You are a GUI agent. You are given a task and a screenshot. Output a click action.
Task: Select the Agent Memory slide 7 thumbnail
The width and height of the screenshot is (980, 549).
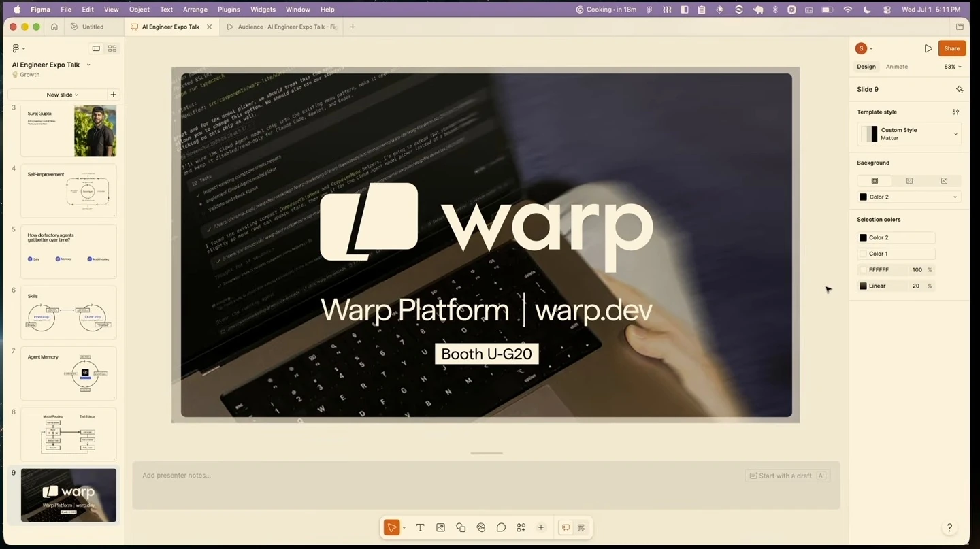(x=69, y=373)
